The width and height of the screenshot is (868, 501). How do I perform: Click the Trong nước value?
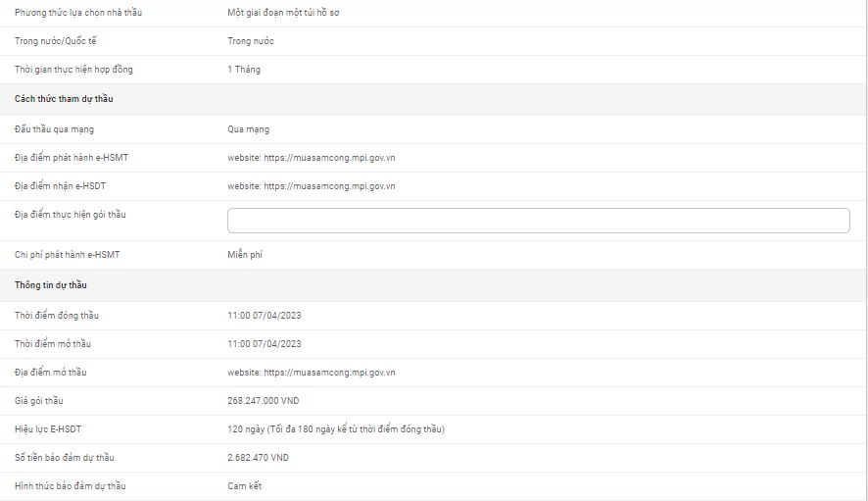[251, 41]
